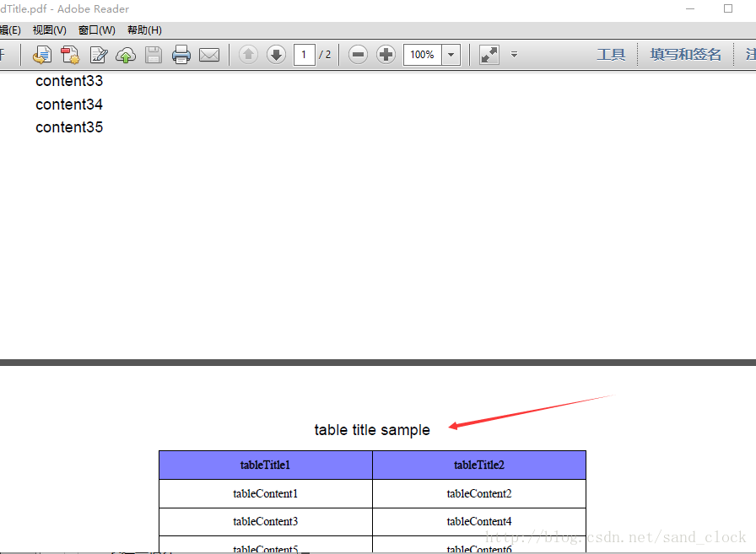Click the tableTitle2 header cell
Image resolution: width=756 pixels, height=554 pixels.
click(x=479, y=465)
